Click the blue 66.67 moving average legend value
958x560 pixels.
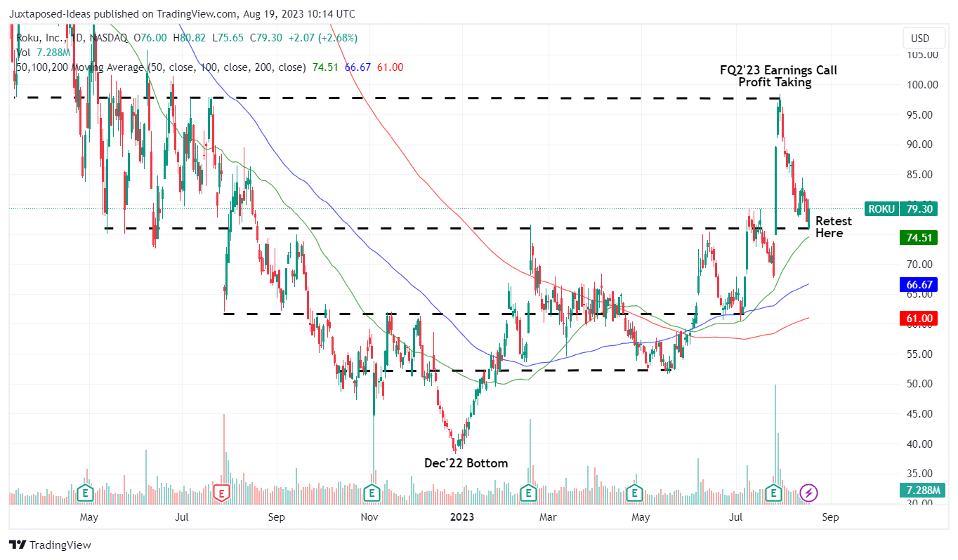357,67
